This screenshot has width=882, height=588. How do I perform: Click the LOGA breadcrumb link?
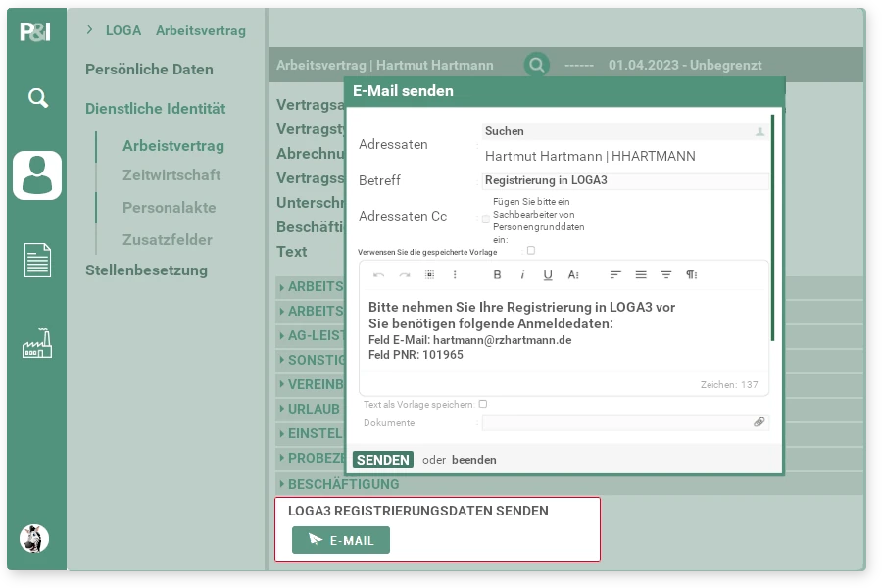(123, 30)
